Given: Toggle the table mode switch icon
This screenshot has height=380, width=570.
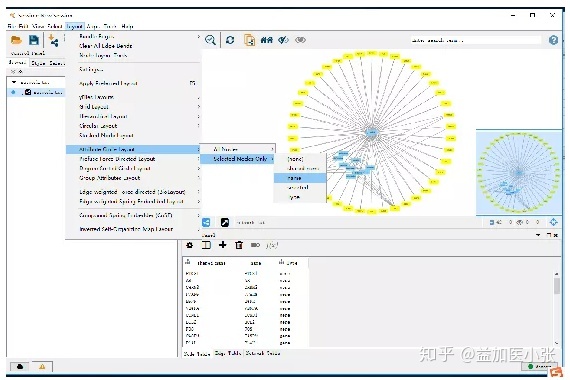Looking at the screenshot, I should pos(255,245).
